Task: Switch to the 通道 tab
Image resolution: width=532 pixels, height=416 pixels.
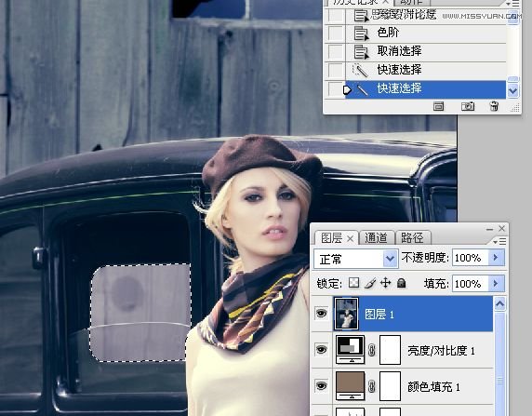Action: point(376,238)
